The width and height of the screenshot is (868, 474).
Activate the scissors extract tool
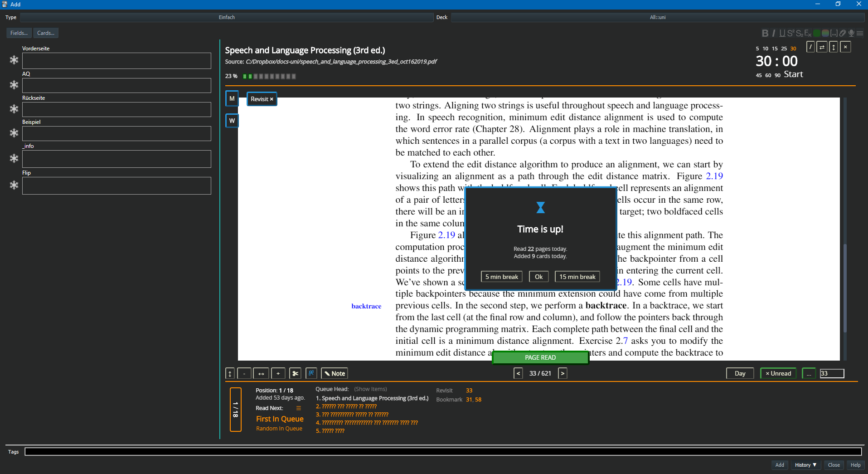point(295,373)
